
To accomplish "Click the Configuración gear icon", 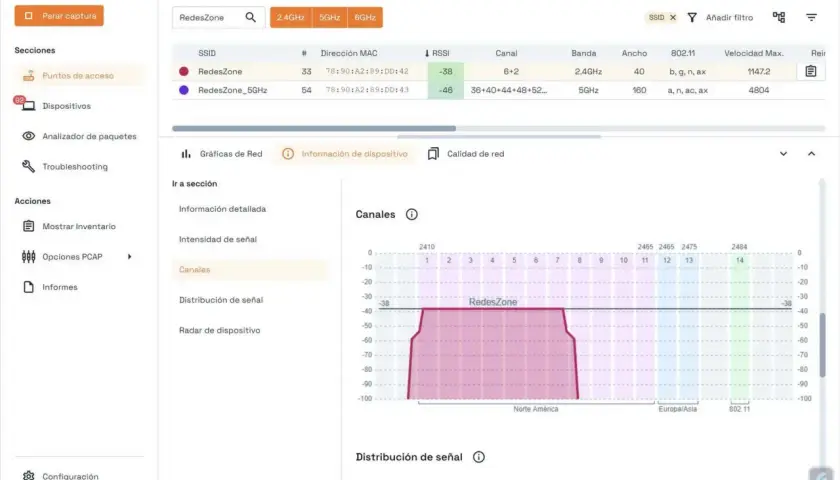I will (x=28, y=476).
